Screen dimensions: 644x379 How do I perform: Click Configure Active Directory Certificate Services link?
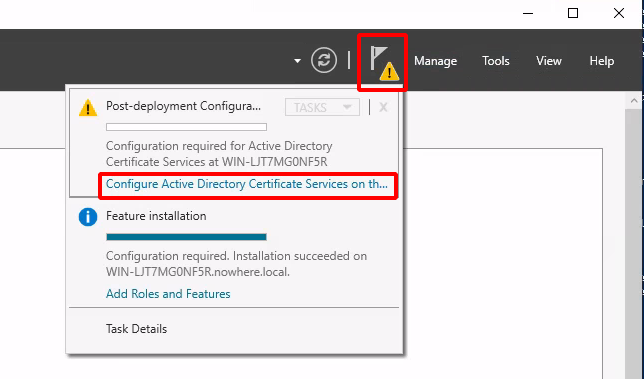point(247,184)
